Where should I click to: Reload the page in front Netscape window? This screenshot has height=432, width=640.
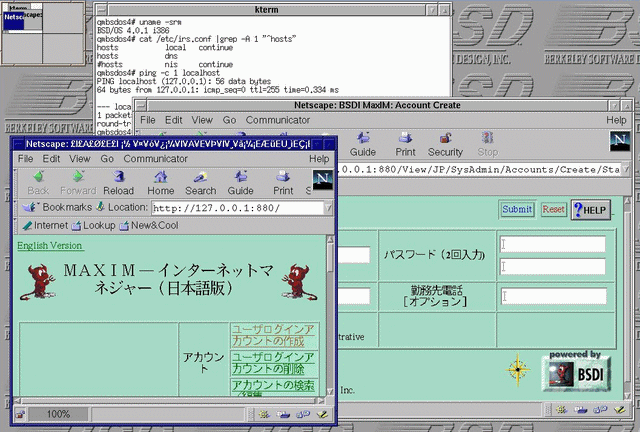(118, 182)
